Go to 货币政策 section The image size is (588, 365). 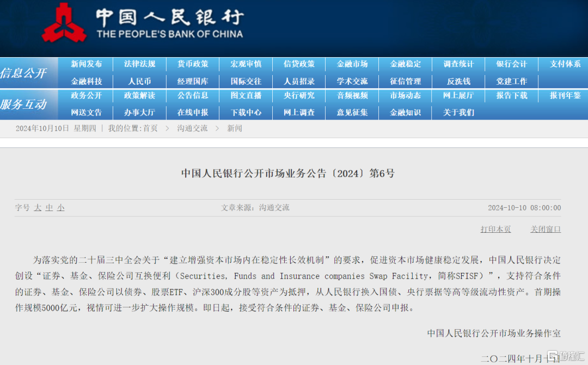[x=193, y=64]
